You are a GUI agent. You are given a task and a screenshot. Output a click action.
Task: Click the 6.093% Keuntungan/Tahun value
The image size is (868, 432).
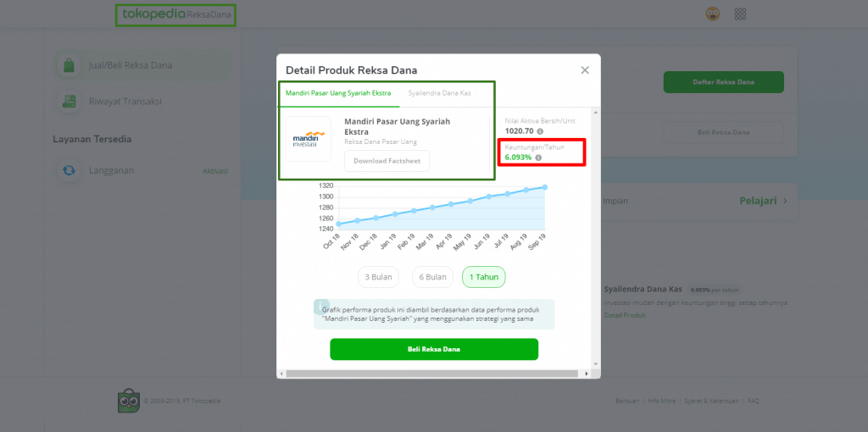coord(518,158)
